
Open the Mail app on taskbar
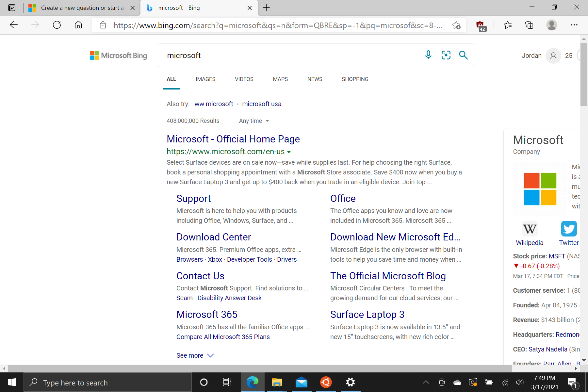click(302, 382)
